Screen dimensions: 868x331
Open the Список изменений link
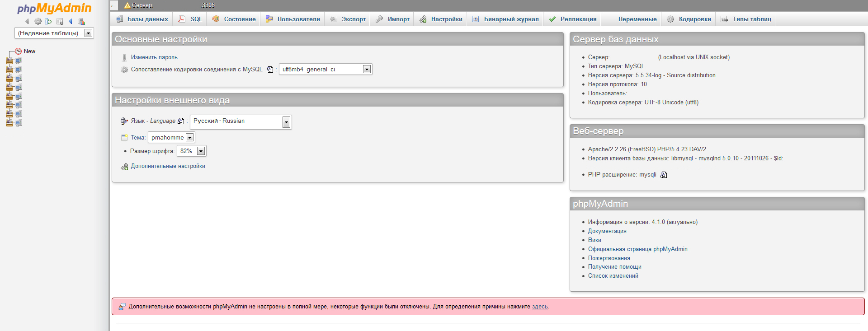(x=613, y=276)
